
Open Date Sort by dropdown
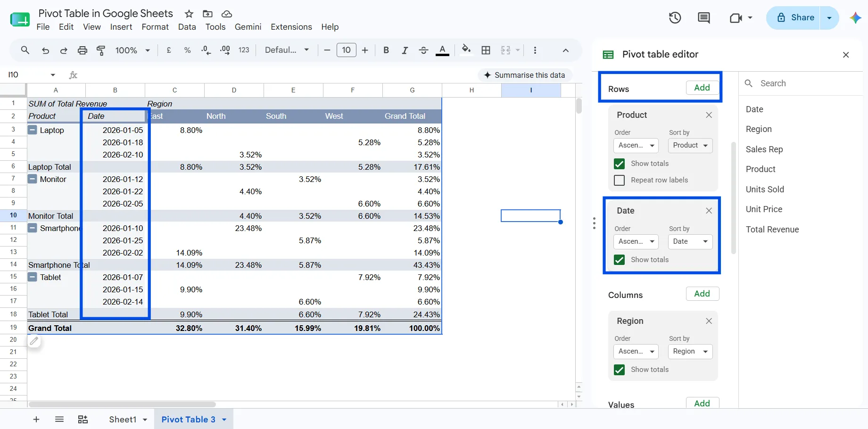pyautogui.click(x=690, y=241)
